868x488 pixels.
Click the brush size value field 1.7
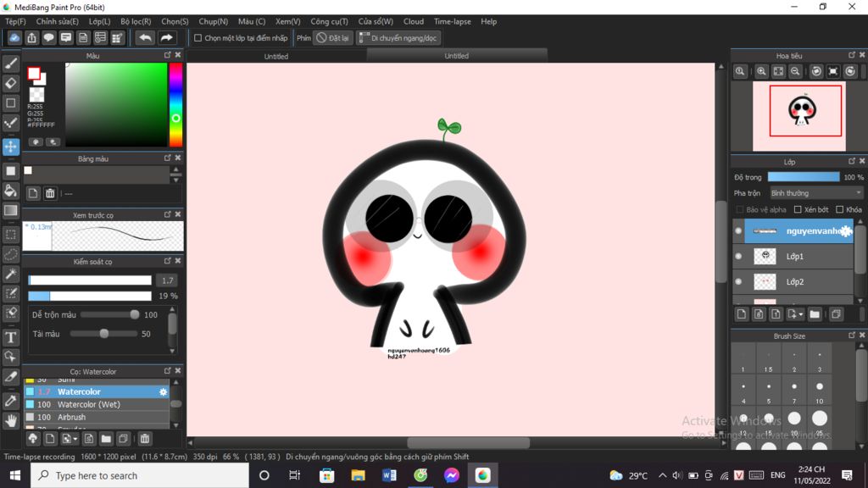coord(168,280)
